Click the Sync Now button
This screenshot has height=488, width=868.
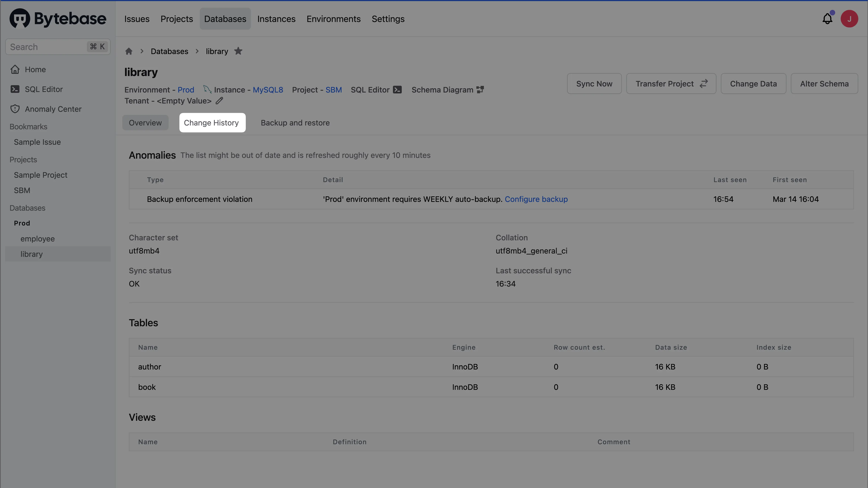594,84
